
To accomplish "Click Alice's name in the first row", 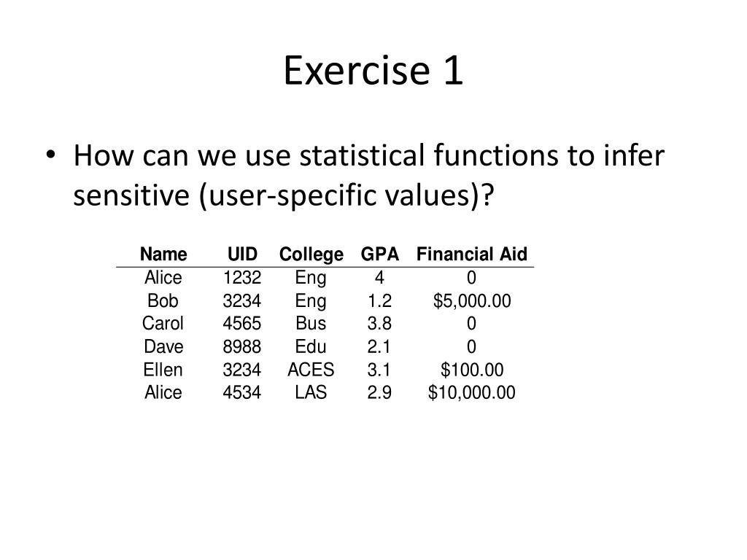I will (x=163, y=277).
